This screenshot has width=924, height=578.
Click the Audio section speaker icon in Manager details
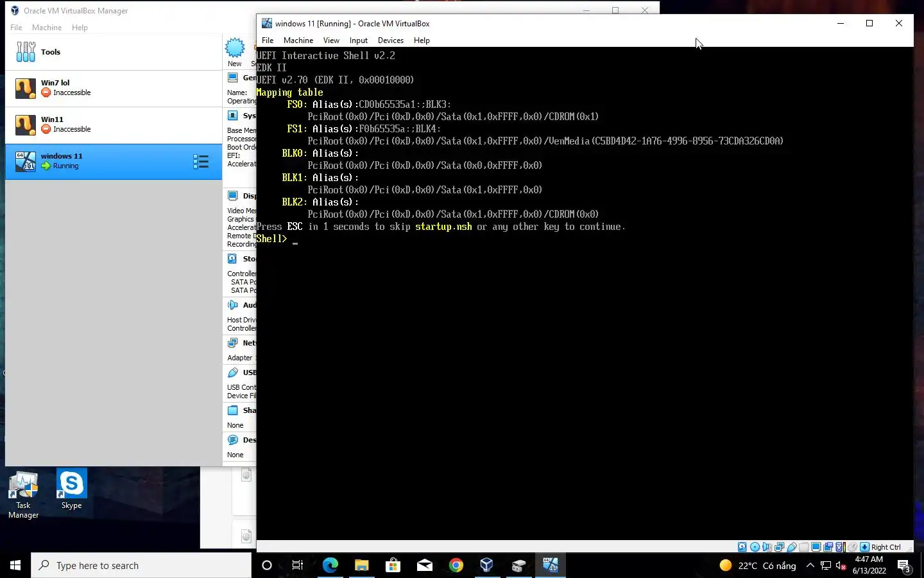232,305
